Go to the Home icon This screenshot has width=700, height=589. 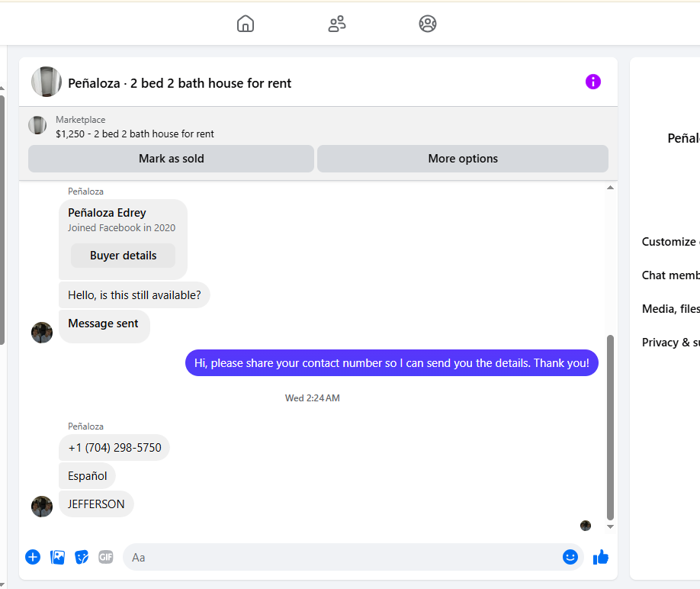[245, 24]
